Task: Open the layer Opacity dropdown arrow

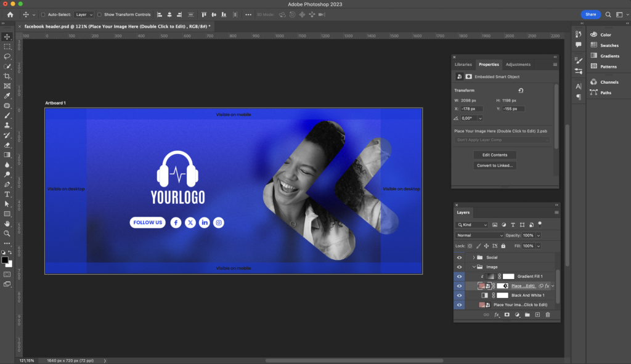Action: pos(539,235)
